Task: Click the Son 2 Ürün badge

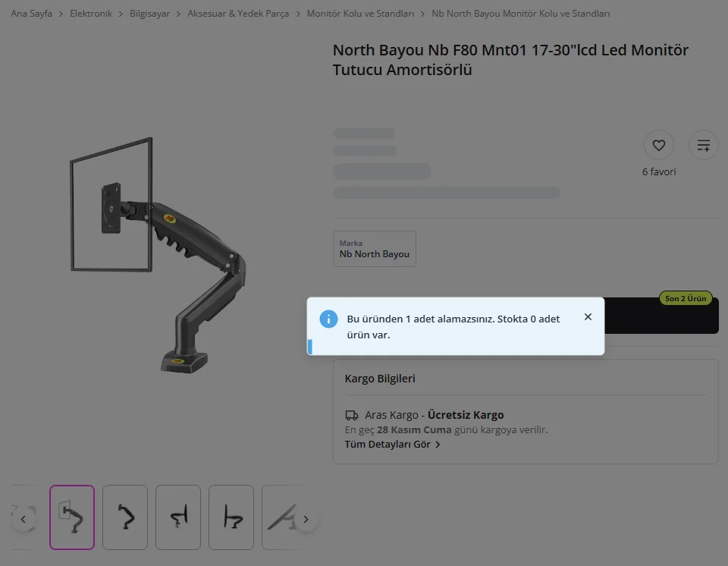Action: [x=686, y=298]
